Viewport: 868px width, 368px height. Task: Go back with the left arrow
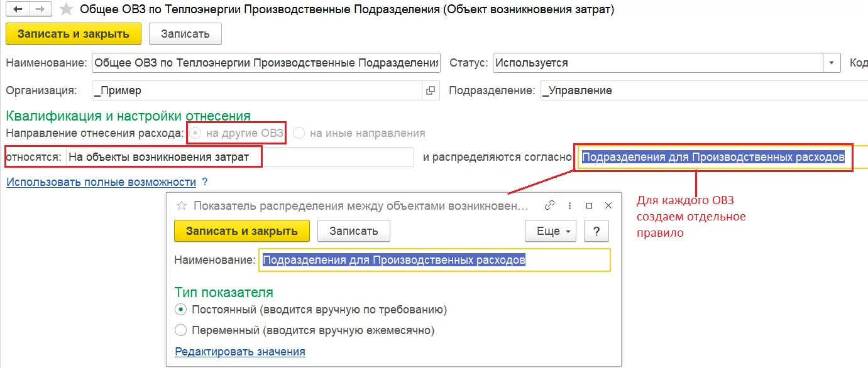pyautogui.click(x=18, y=9)
